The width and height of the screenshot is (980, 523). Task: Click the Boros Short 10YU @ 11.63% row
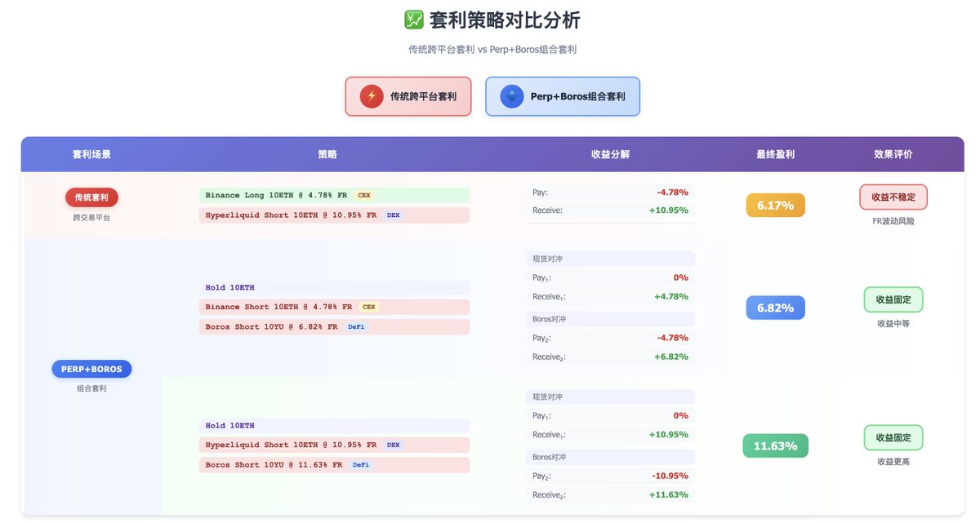[334, 464]
